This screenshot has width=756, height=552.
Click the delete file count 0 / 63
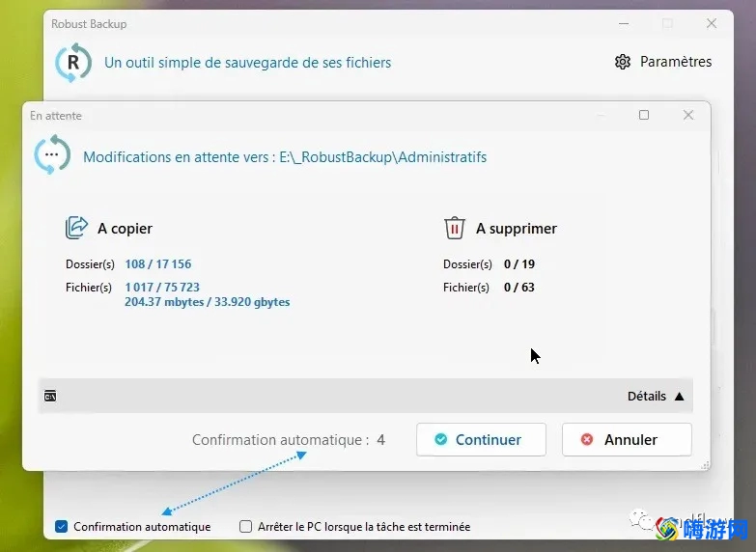point(519,288)
